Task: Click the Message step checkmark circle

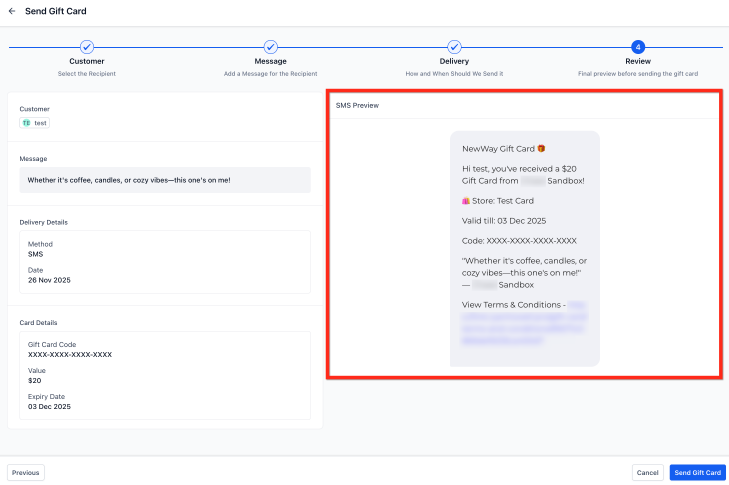Action: point(270,47)
